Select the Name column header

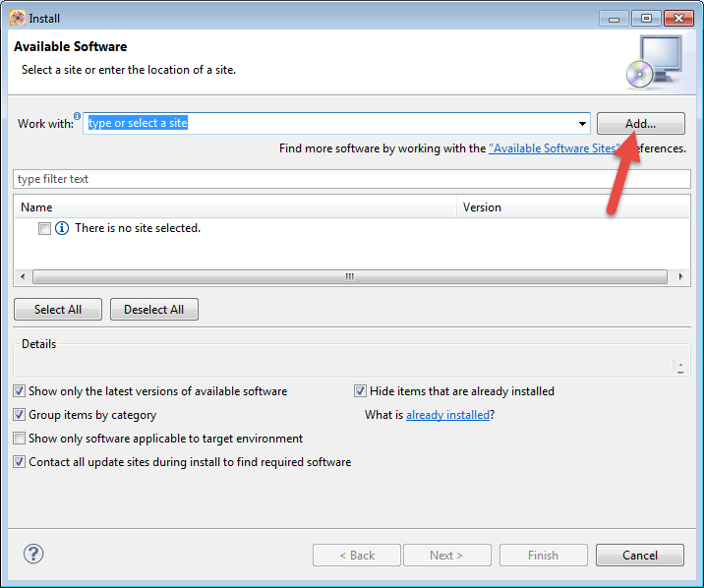(235, 207)
